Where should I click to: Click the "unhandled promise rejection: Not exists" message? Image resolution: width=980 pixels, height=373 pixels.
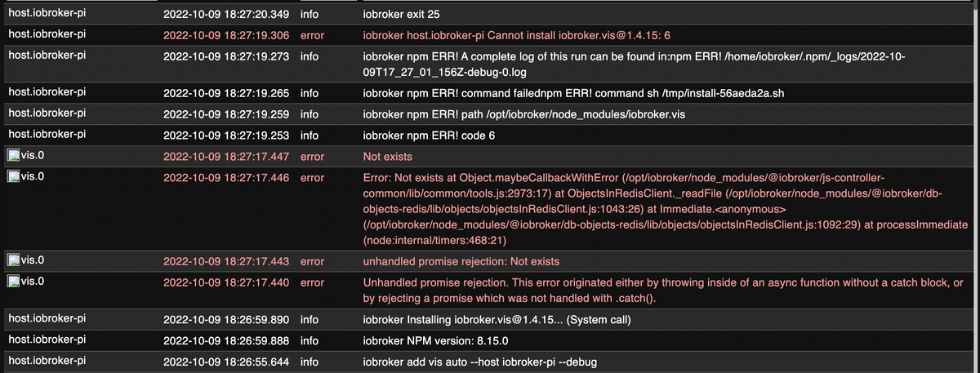(461, 261)
